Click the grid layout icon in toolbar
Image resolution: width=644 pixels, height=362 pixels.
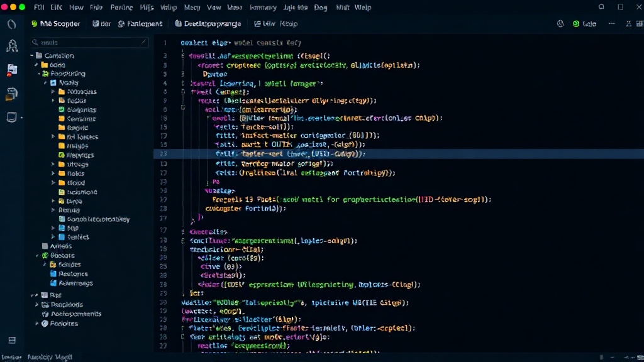click(x=640, y=24)
